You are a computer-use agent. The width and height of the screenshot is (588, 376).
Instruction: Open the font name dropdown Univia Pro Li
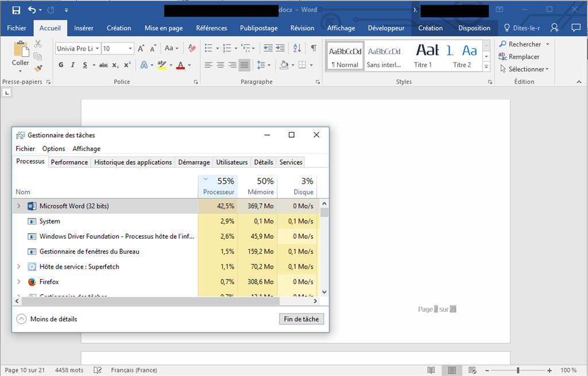pos(97,48)
